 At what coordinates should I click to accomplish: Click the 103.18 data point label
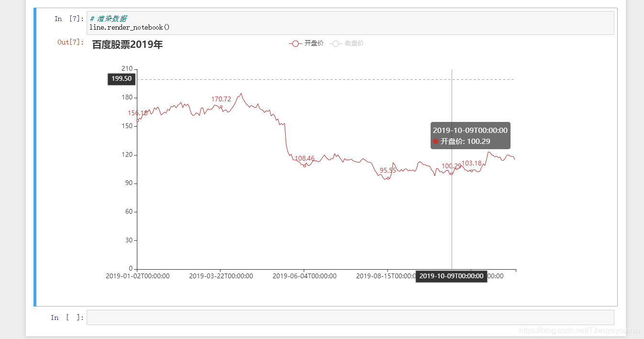click(472, 163)
